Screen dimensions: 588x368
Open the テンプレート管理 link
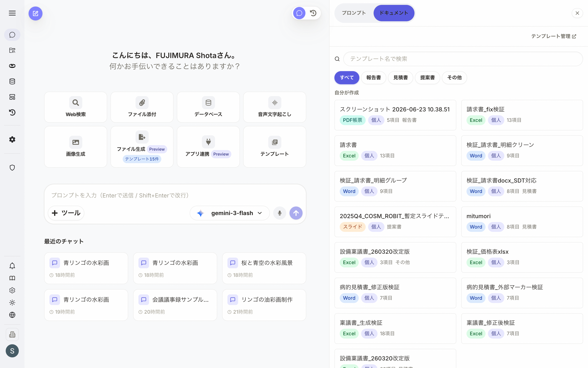tap(554, 36)
